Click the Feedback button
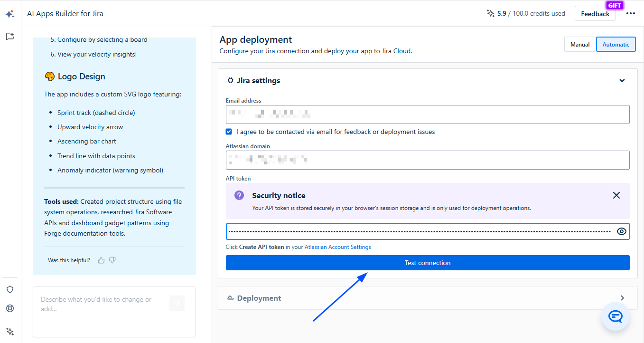This screenshot has width=644, height=343. coord(595,14)
